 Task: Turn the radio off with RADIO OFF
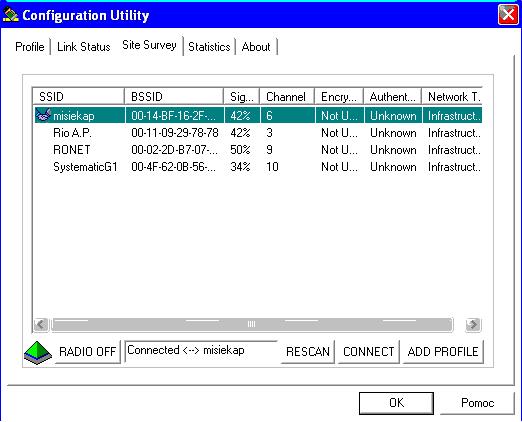(87, 352)
